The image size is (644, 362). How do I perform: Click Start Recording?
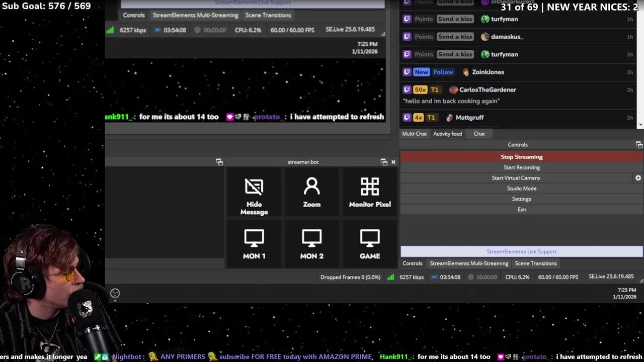[521, 167]
